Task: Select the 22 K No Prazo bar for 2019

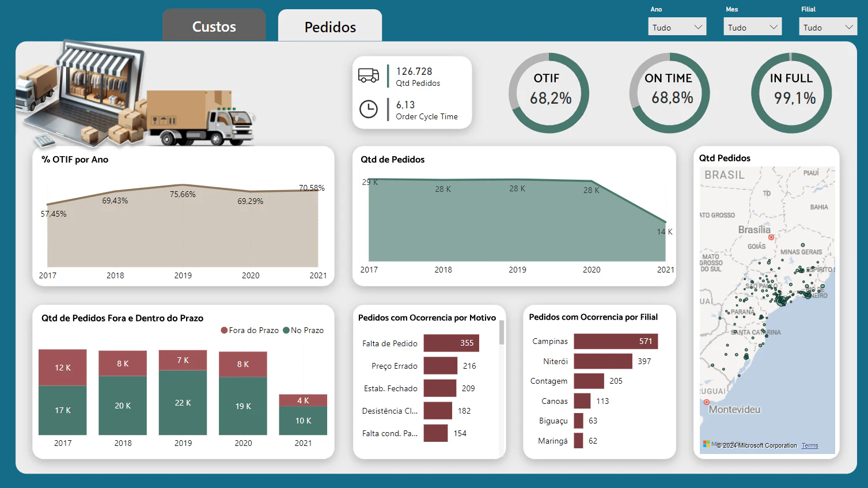Action: click(183, 403)
